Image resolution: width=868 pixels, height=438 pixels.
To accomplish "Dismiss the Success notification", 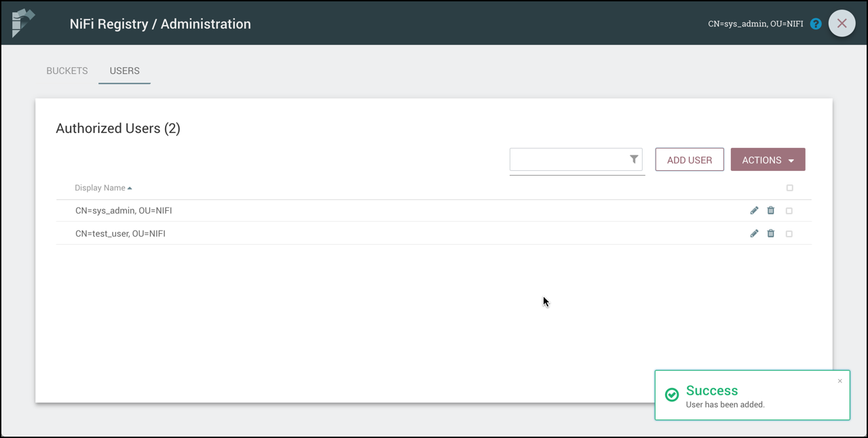I will pos(839,380).
